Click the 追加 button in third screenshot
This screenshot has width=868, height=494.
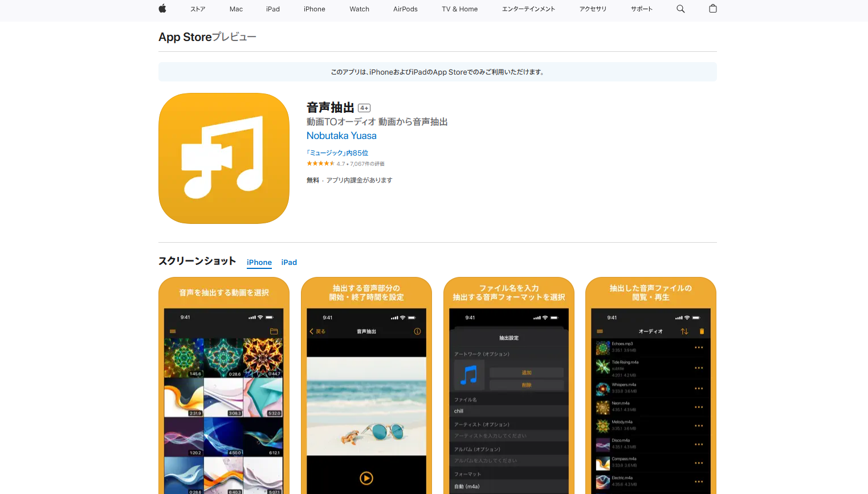click(527, 373)
